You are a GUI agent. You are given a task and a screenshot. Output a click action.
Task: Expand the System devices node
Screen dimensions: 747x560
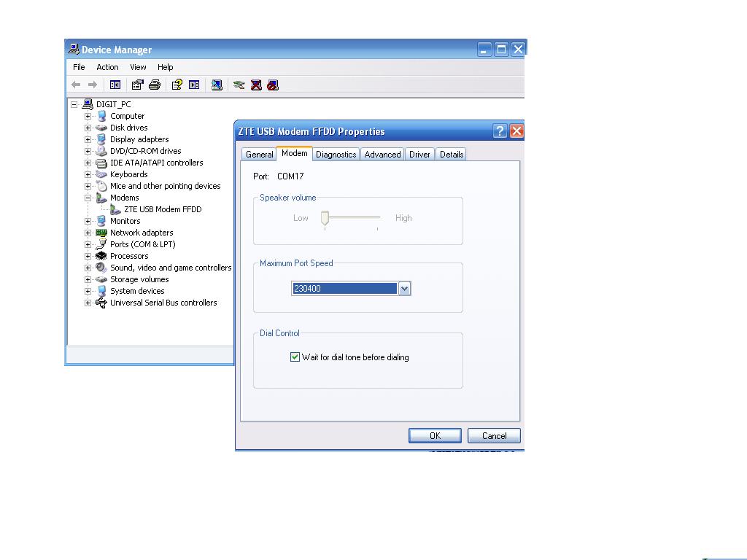point(88,291)
